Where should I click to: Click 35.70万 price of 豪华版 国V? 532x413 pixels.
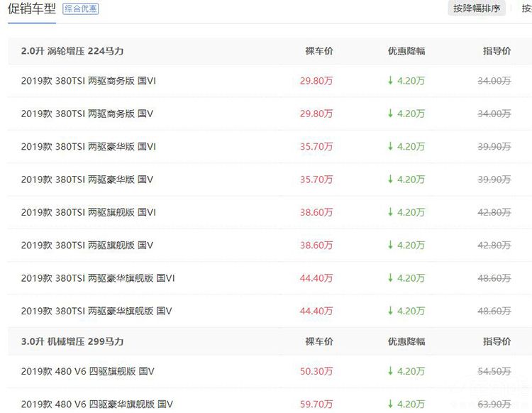point(316,180)
